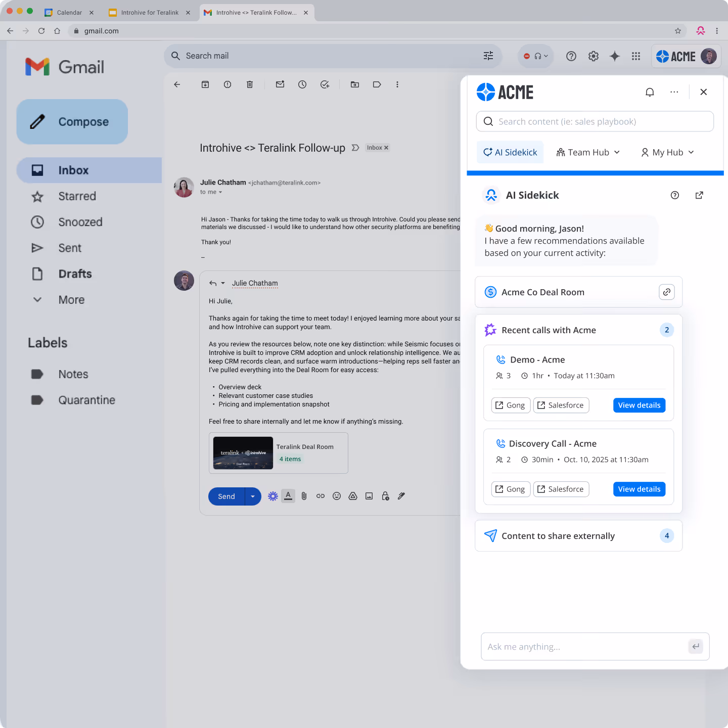The image size is (728, 728).
Task: View details of Discovery Call - Acme
Action: (x=639, y=489)
